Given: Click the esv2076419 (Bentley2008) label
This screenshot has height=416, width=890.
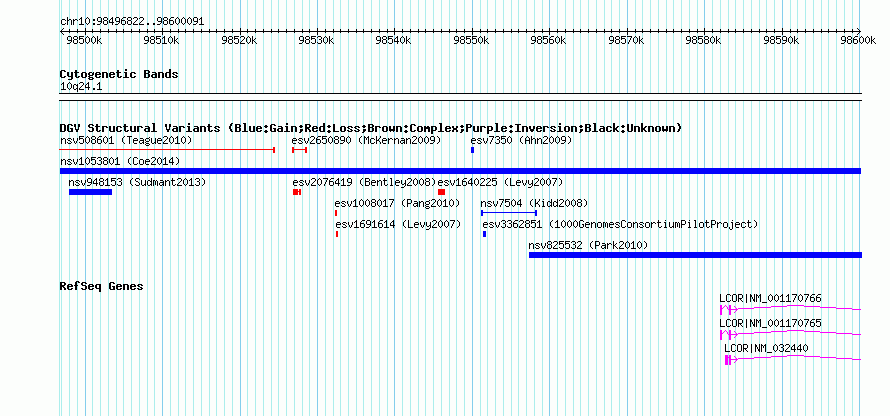Looking at the screenshot, I should 364,182.
